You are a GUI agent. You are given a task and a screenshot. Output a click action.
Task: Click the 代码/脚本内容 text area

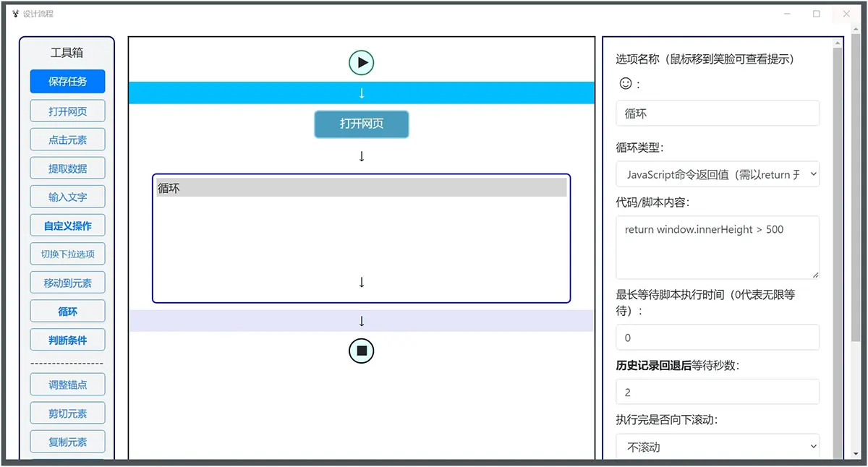(717, 247)
